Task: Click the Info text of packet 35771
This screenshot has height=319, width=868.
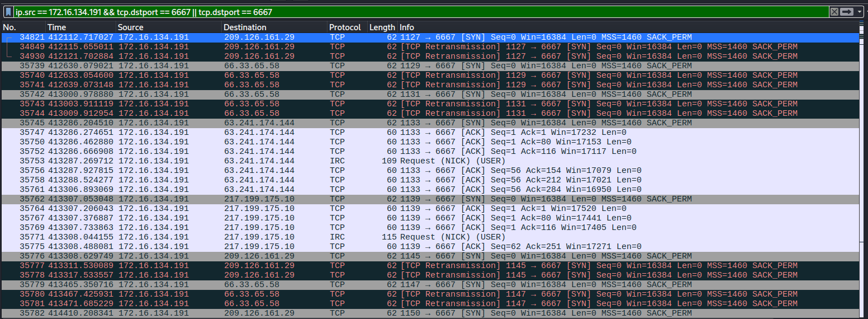Action: tap(453, 237)
